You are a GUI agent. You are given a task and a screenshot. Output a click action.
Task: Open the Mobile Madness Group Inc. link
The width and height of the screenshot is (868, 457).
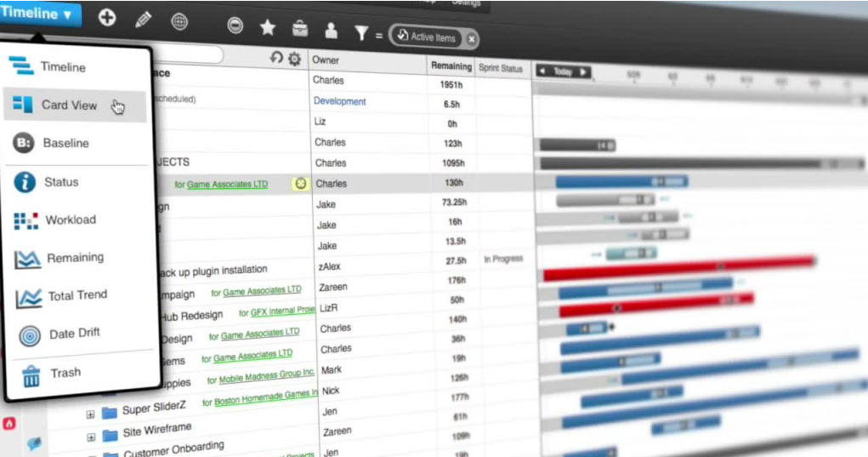click(266, 377)
